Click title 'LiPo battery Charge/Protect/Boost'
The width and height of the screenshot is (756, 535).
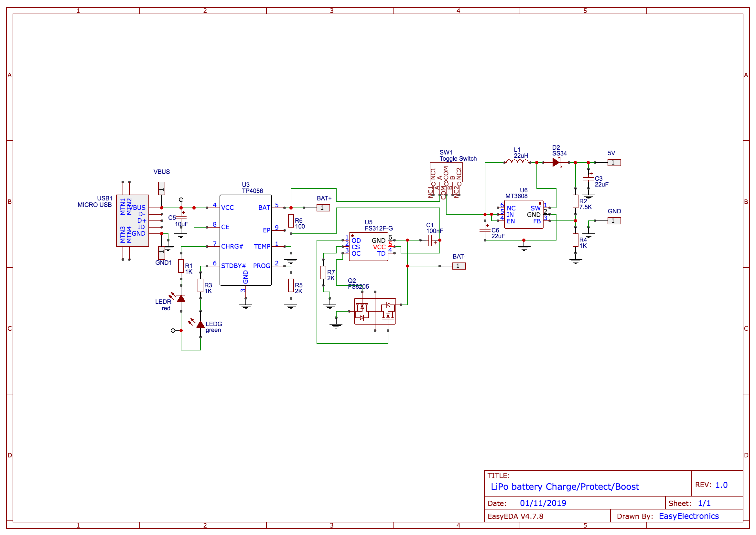(565, 487)
